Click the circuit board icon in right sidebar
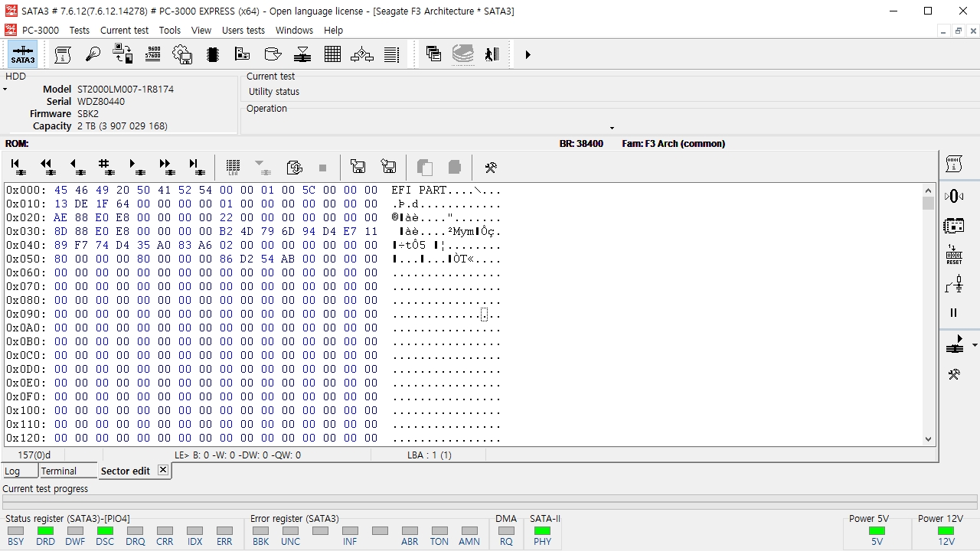This screenshot has width=980, height=551. (x=954, y=225)
